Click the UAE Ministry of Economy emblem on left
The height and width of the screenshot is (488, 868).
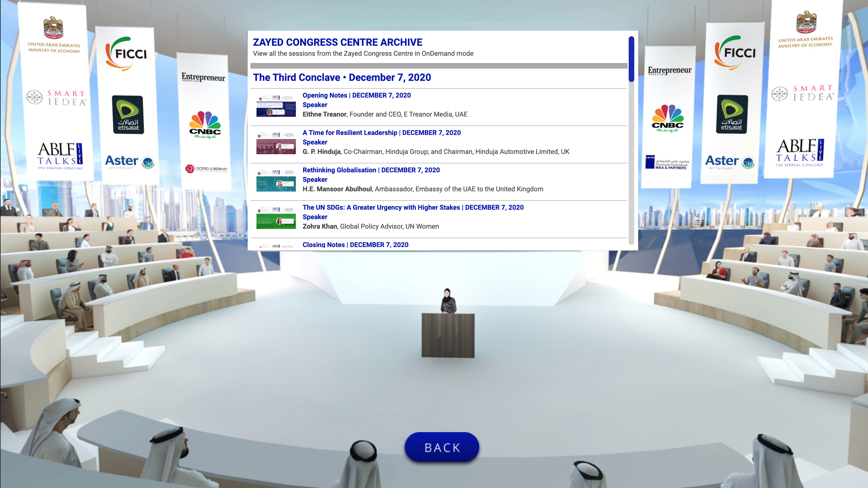[54, 35]
